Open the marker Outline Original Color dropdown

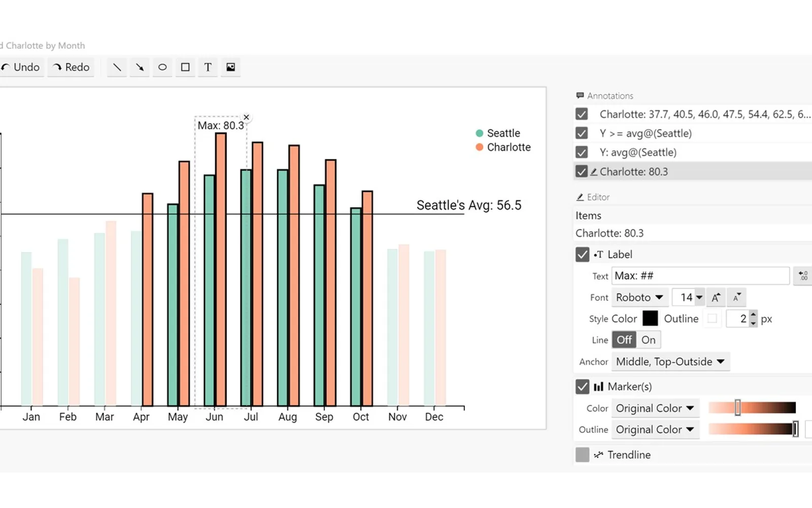click(655, 430)
